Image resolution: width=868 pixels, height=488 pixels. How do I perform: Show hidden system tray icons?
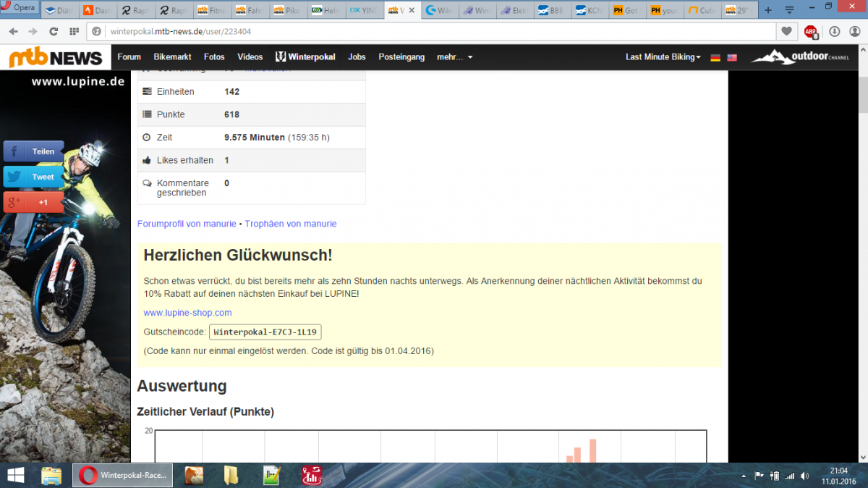coord(744,476)
